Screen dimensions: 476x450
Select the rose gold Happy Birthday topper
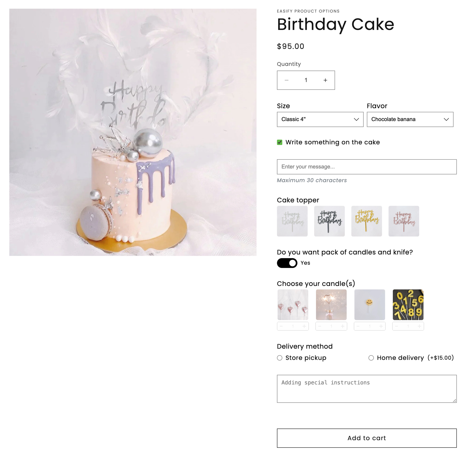click(x=404, y=221)
